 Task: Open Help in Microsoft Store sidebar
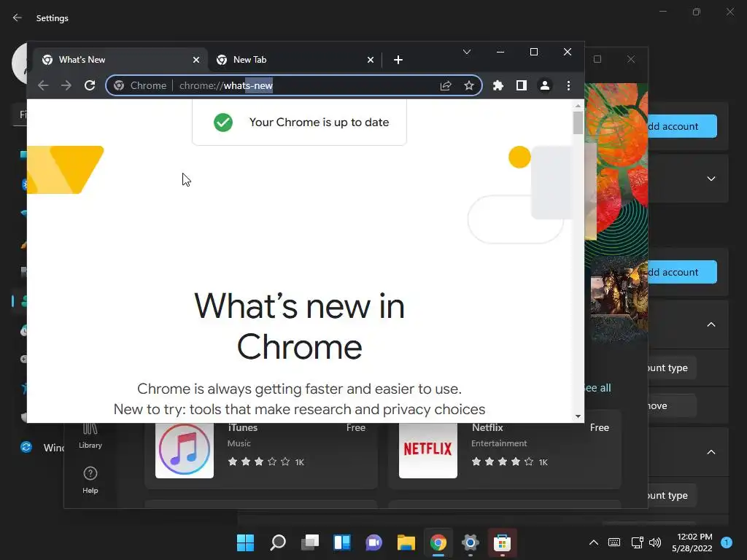(x=90, y=480)
